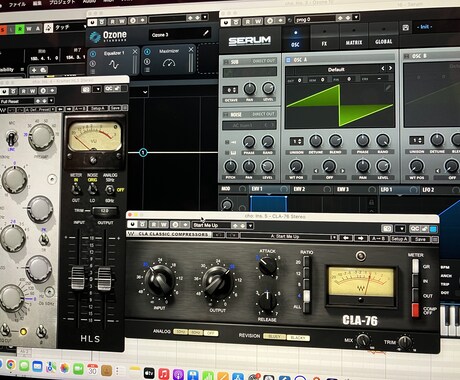
Task: Open Kramer HLS Full Reset preset dropdown arrow
Action: point(51,101)
